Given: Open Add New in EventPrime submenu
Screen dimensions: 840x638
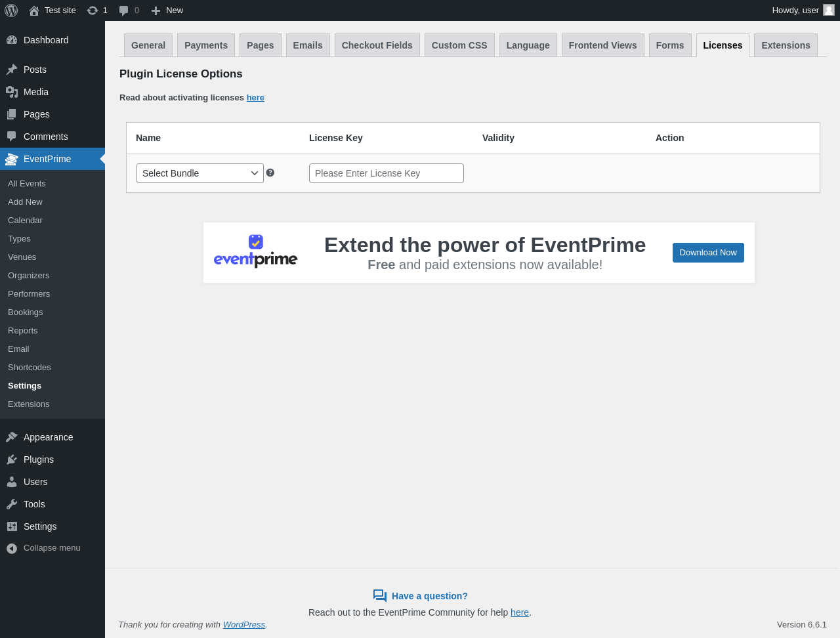Looking at the screenshot, I should click(x=25, y=202).
